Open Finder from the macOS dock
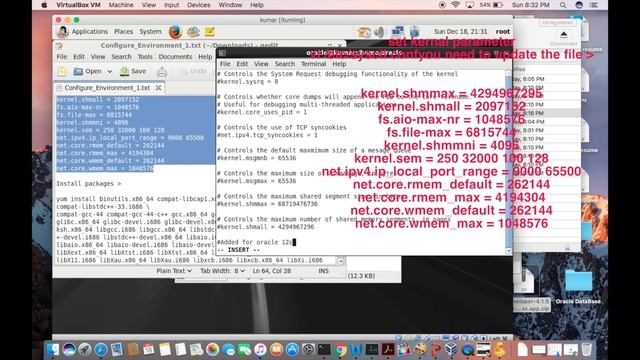Image resolution: width=640 pixels, height=360 pixels. (53, 349)
